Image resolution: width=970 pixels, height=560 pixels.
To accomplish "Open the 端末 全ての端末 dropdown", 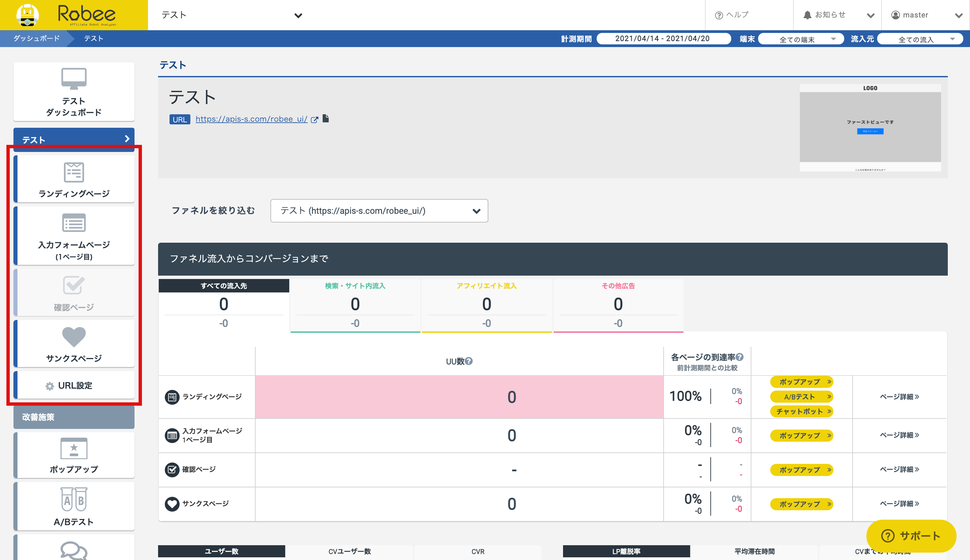I will [x=801, y=39].
